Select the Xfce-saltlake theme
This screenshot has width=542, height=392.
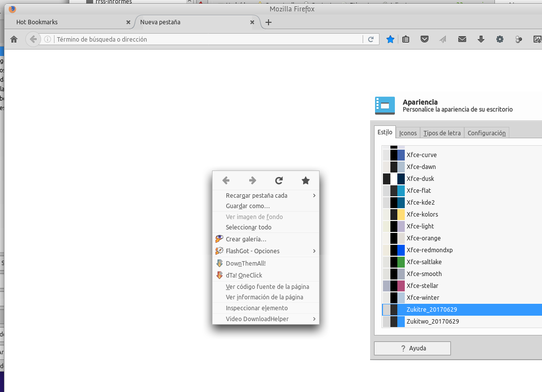[462, 262]
